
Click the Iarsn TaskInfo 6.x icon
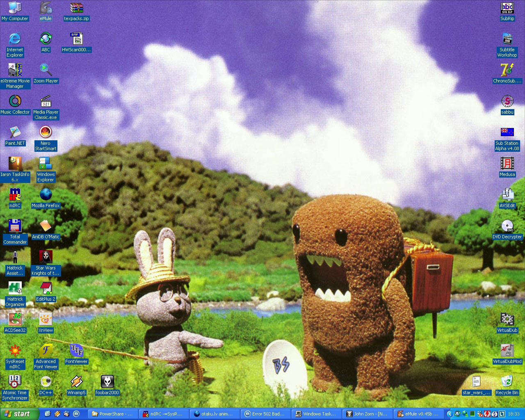pos(15,169)
